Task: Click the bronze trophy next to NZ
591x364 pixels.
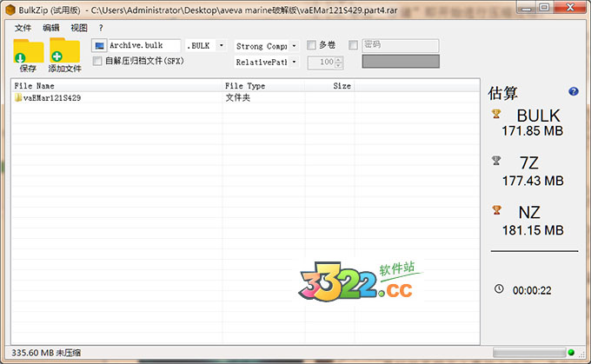Action: pos(496,210)
